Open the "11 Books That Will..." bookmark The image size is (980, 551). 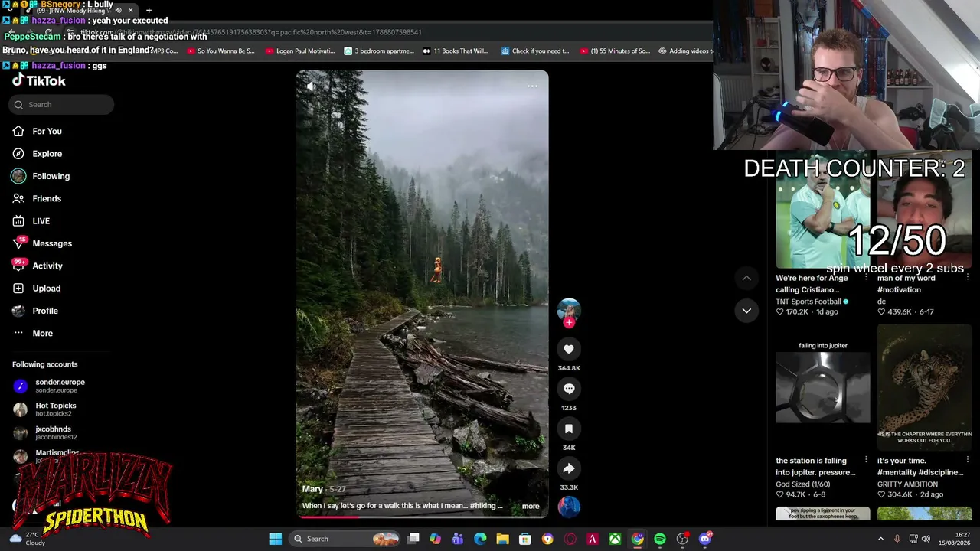456,51
